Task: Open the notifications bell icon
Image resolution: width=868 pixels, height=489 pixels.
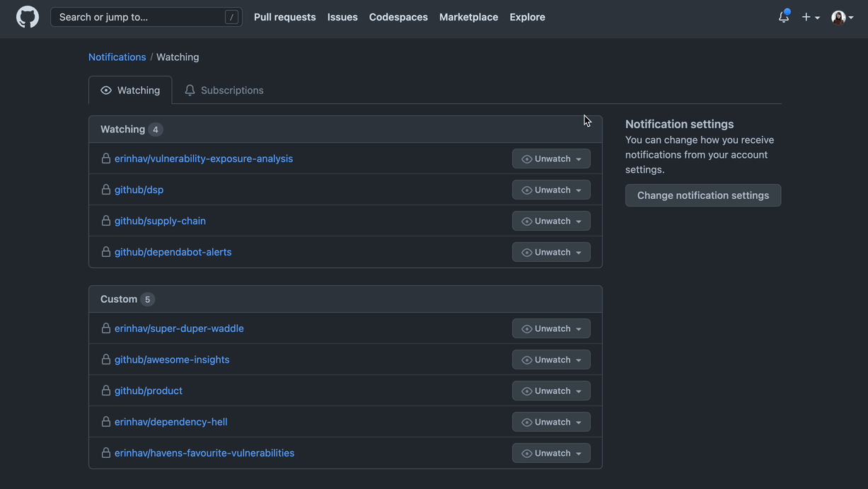Action: (784, 17)
